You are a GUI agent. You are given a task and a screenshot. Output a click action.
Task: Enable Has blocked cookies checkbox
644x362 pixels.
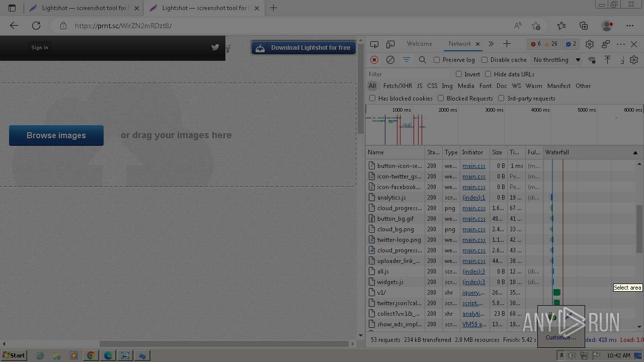tap(372, 98)
